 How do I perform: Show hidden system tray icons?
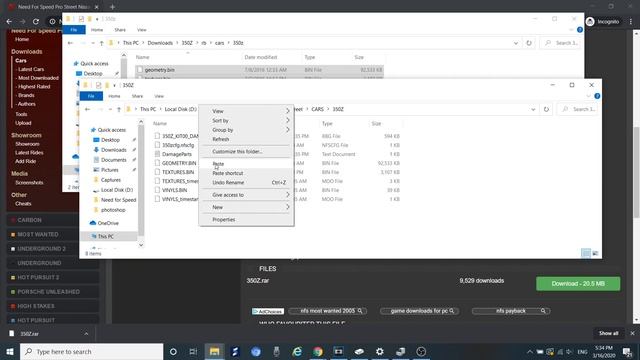coord(529,351)
